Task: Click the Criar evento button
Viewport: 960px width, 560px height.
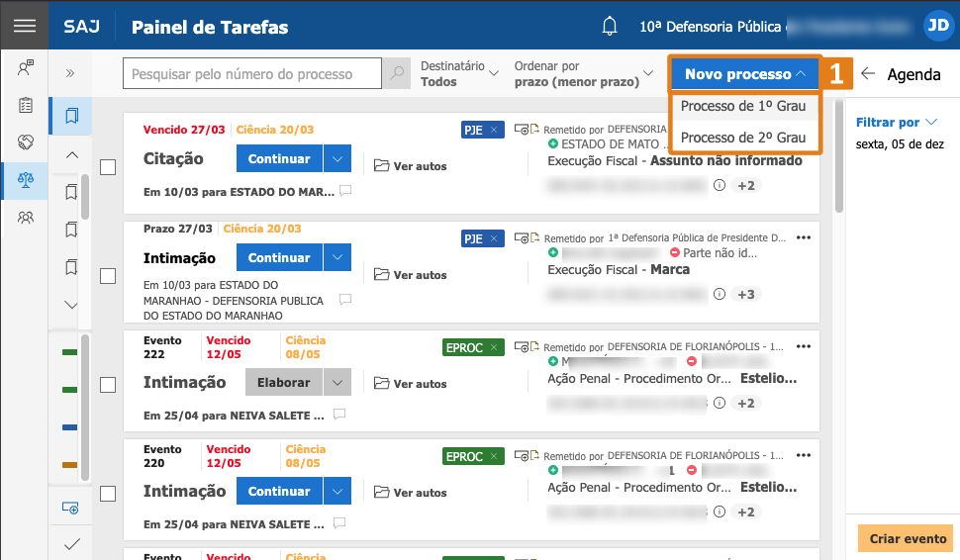Action: pos(906,538)
